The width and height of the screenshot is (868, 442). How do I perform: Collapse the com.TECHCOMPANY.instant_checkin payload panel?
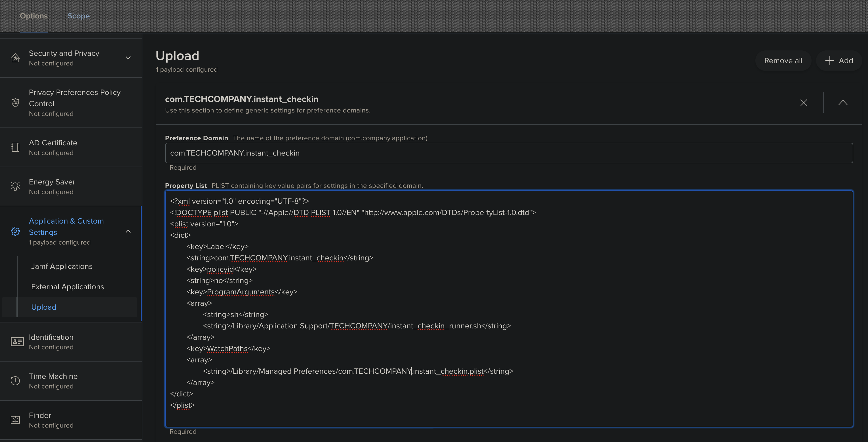[x=842, y=103]
